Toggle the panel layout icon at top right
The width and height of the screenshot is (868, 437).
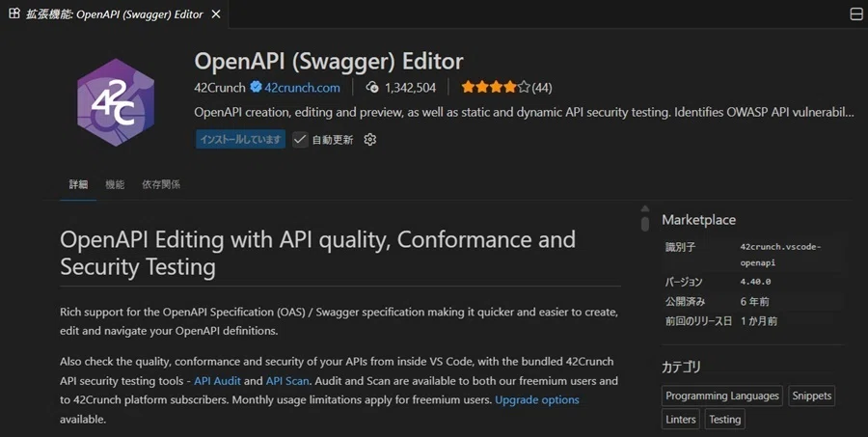[x=855, y=14]
